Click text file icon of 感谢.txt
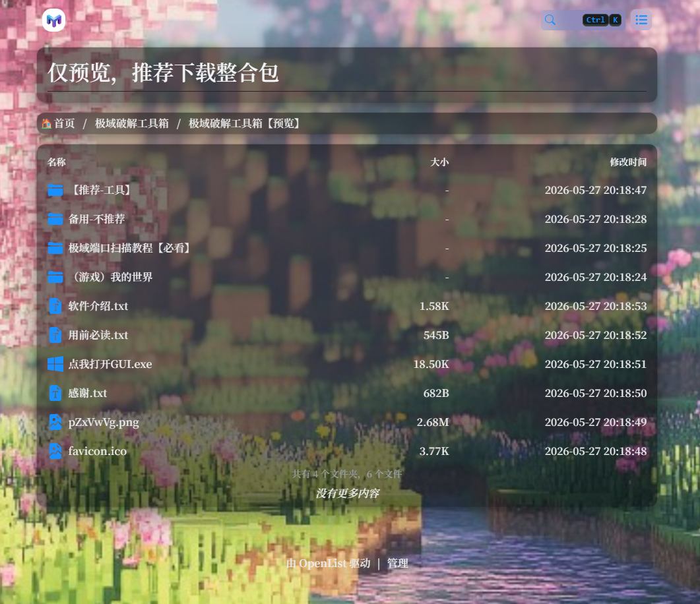 (x=55, y=393)
